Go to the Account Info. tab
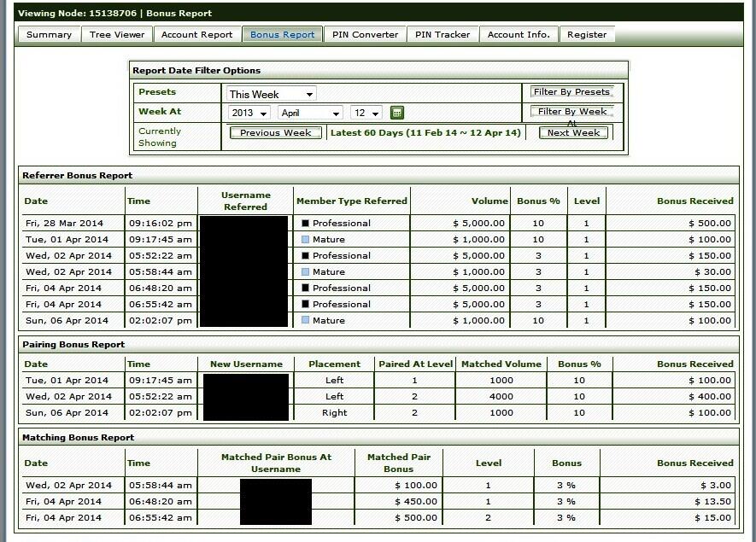 pyautogui.click(x=519, y=35)
